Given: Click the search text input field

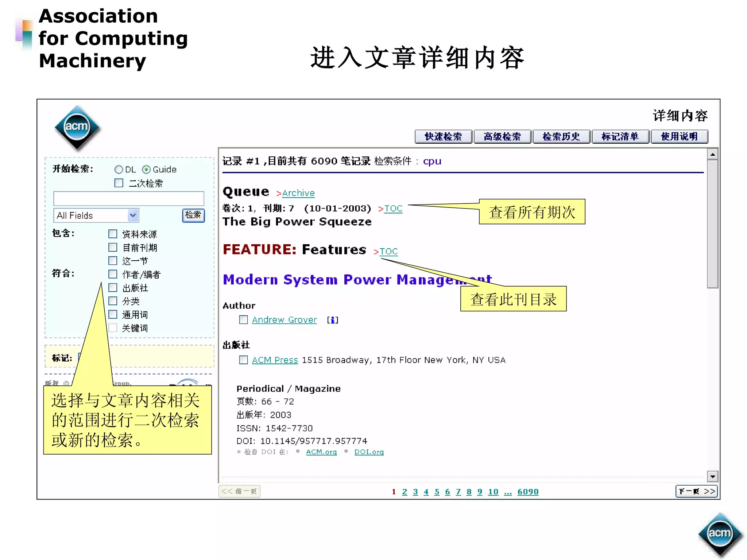Looking at the screenshot, I should [128, 199].
